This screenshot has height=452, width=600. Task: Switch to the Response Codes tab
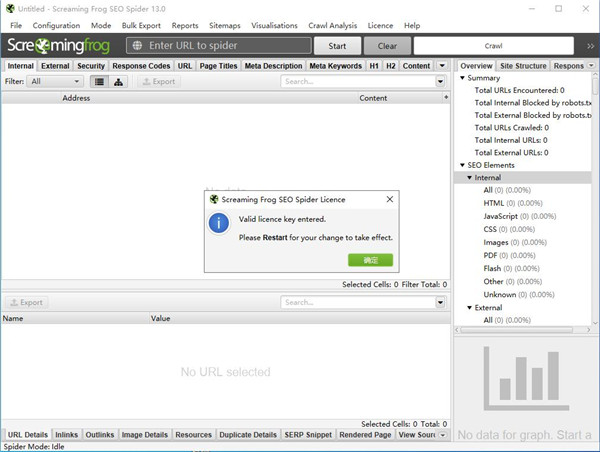tap(141, 66)
